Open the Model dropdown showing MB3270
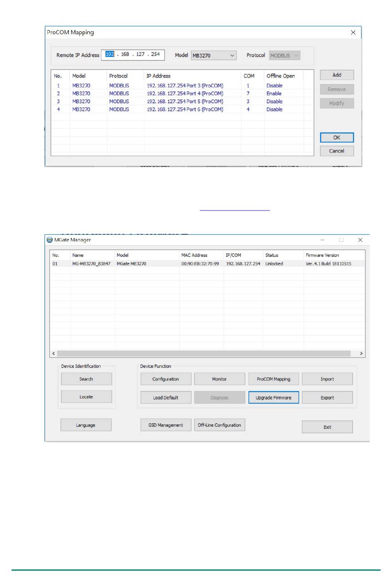 [x=214, y=55]
